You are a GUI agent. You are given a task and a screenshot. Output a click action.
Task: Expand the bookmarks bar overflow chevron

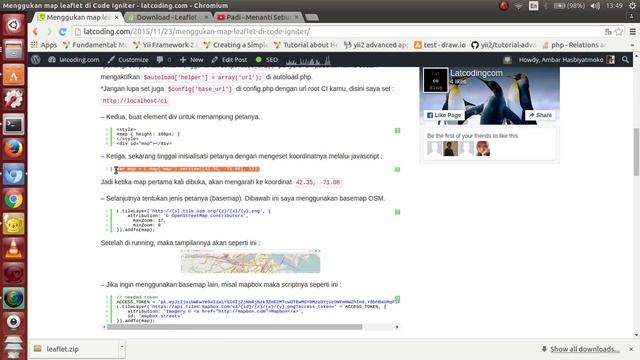[x=632, y=45]
